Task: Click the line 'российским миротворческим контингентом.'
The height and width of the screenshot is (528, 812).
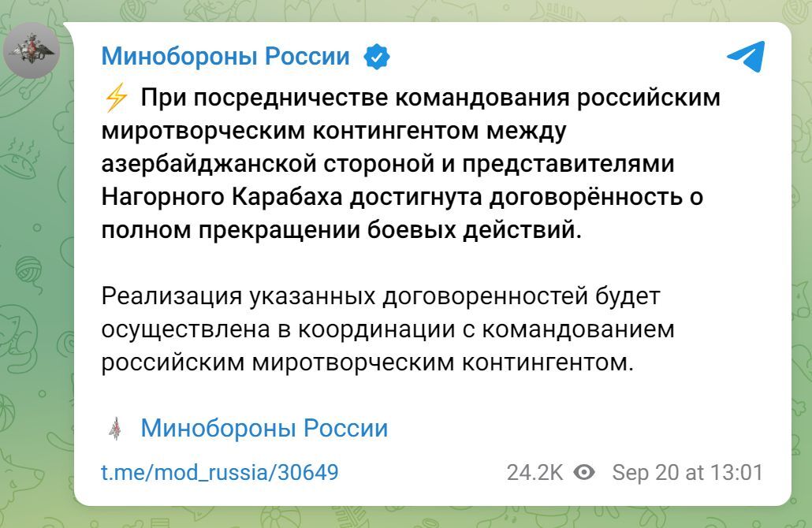Action: coord(367,363)
